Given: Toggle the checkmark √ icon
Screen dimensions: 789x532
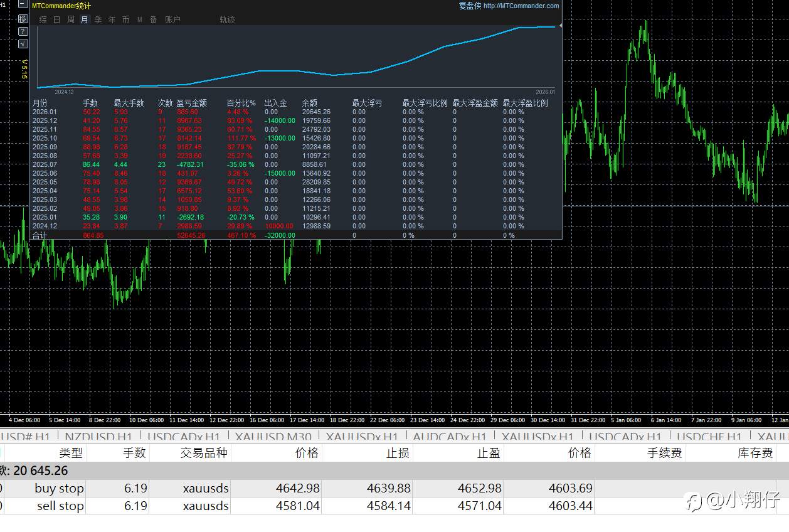Looking at the screenshot, I should (x=23, y=44).
